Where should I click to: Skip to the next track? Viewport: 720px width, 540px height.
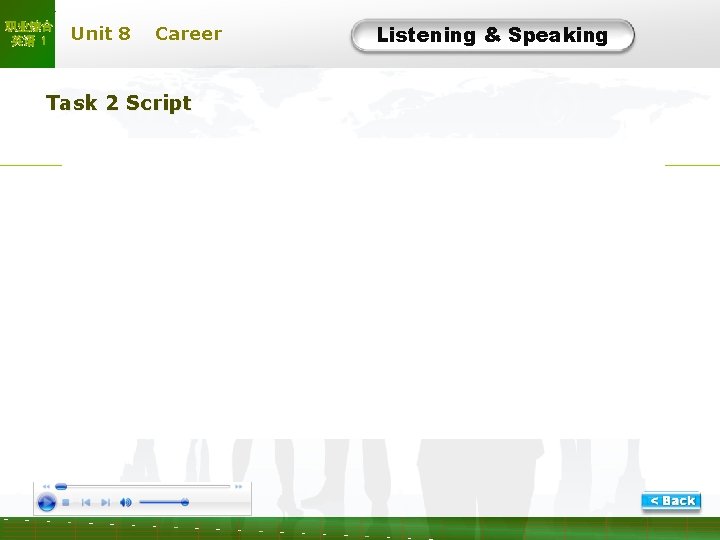tap(106, 503)
